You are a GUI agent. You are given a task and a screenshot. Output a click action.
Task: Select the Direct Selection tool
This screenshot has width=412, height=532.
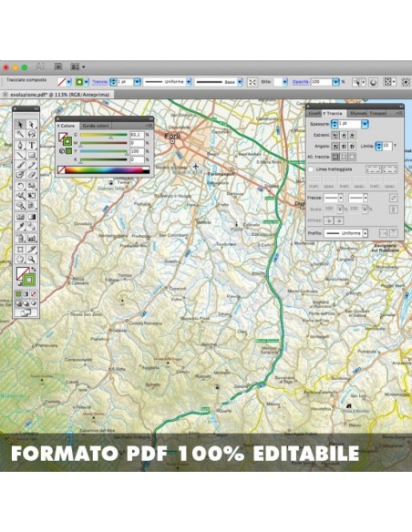pyautogui.click(x=32, y=125)
